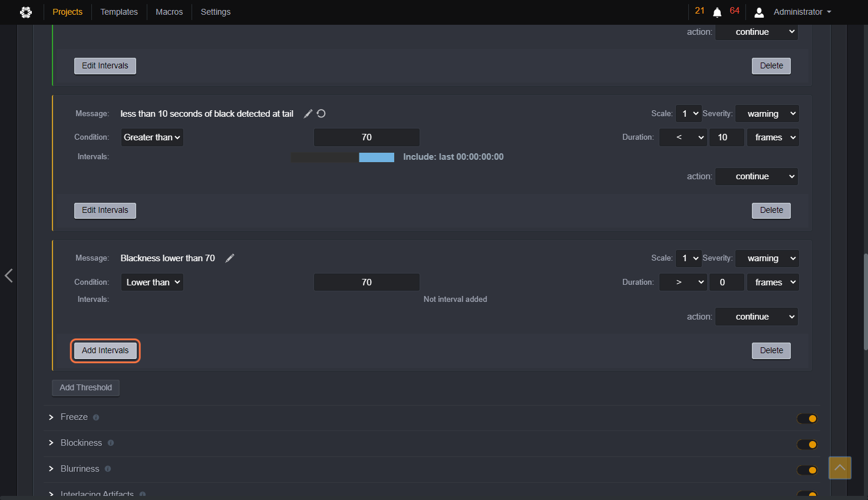Screen dimensions: 868x500
Task: Open Severity dropdown for Blackness lower than 70
Action: (x=767, y=258)
